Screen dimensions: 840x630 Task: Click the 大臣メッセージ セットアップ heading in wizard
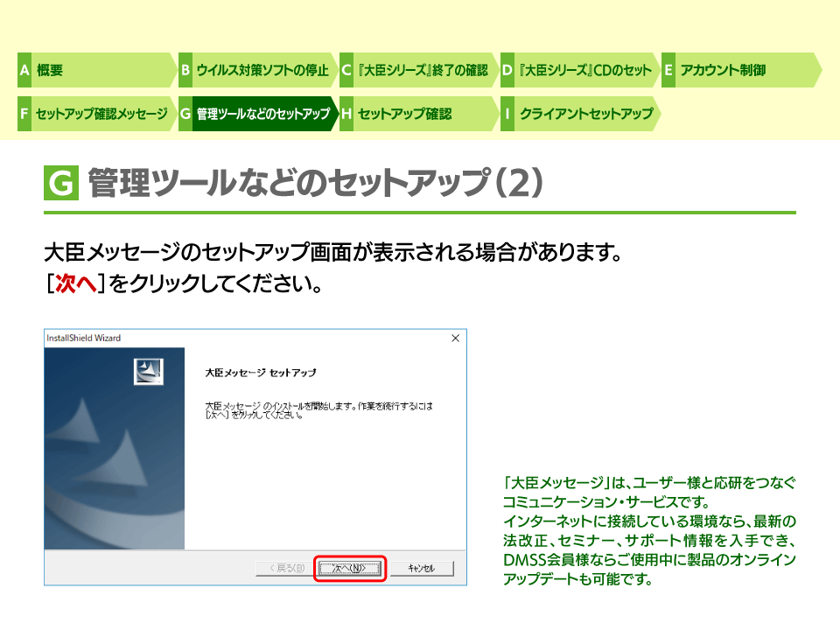coord(261,373)
